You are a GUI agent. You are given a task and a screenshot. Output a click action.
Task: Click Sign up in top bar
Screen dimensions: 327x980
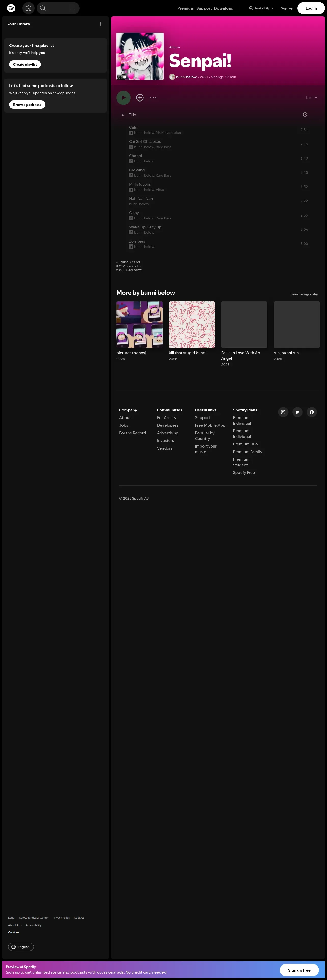click(287, 8)
